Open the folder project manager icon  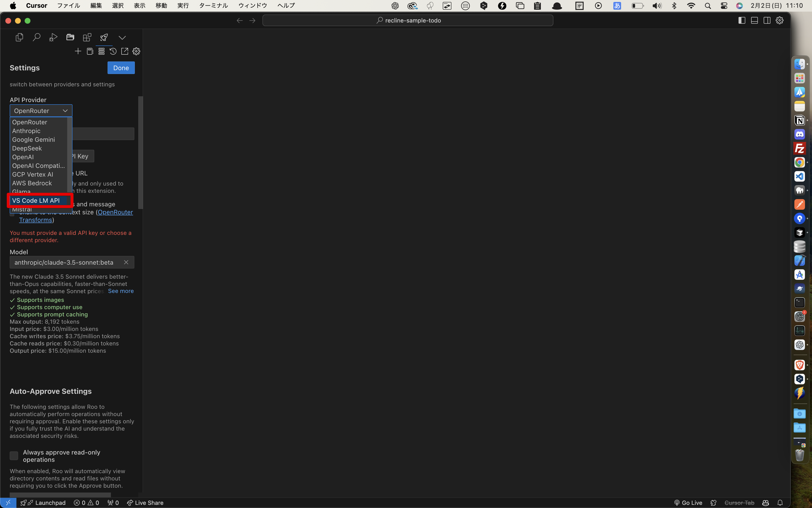point(70,37)
